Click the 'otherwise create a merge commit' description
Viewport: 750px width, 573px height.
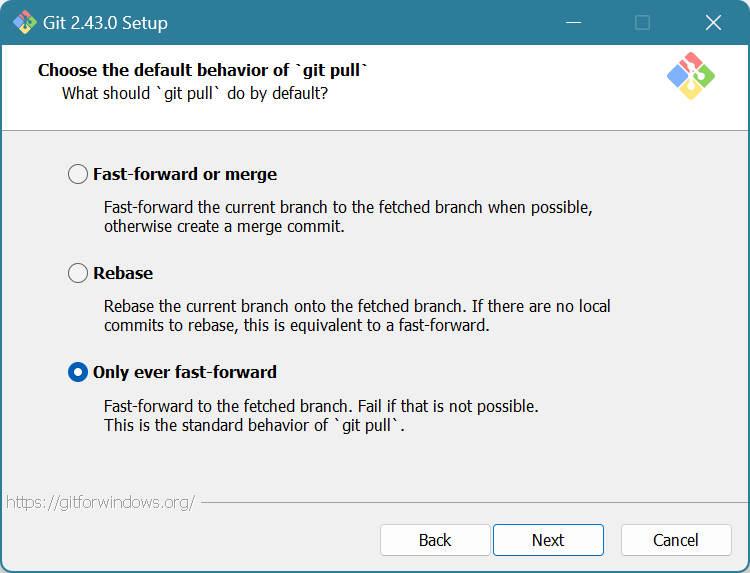[x=224, y=227]
